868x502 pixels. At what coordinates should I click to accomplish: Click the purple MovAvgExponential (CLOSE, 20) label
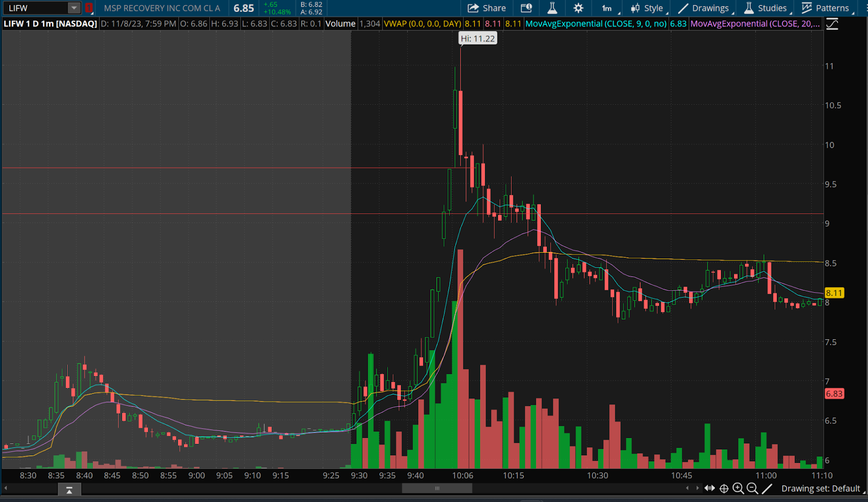tap(755, 24)
